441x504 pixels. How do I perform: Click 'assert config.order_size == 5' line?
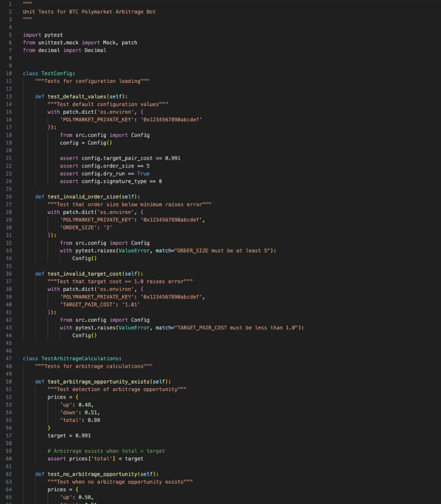(x=105, y=166)
